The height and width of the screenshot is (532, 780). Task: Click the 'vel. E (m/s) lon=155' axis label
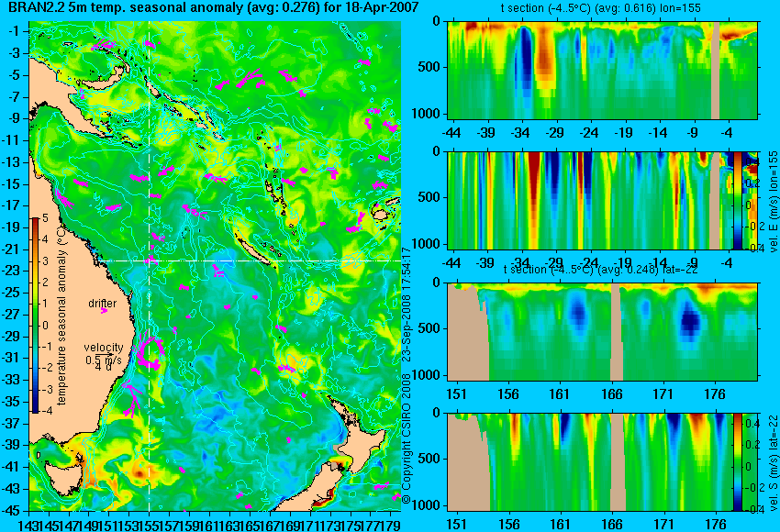click(773, 202)
